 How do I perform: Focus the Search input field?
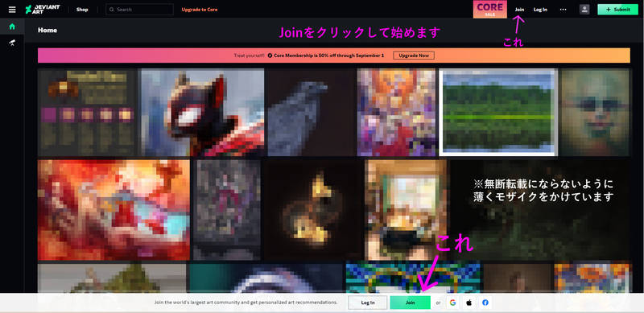[139, 10]
